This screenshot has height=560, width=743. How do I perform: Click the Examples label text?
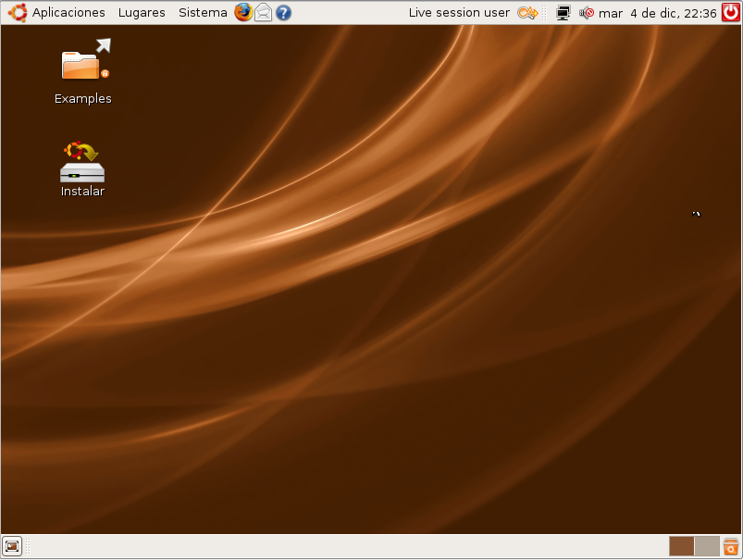[x=83, y=99]
